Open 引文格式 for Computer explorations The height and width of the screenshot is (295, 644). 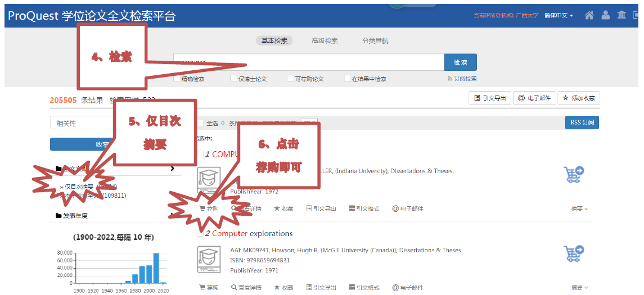(364, 287)
